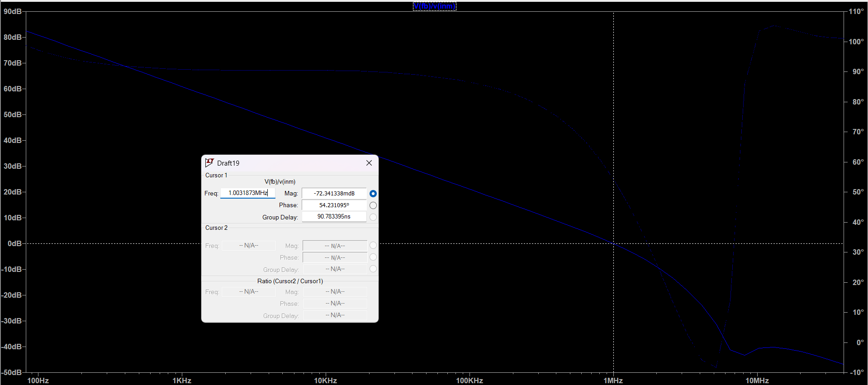Click the 10KHz label on frequency axis

click(325, 380)
